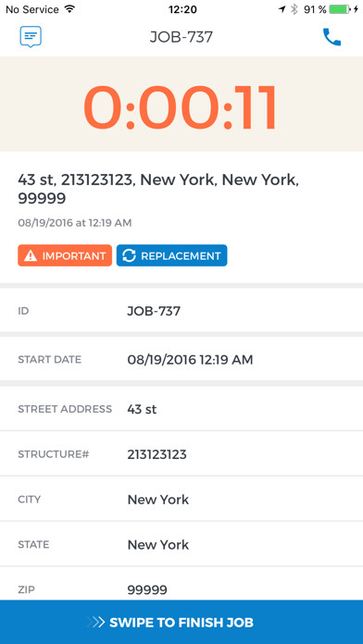Tap the location arrow in the status bar

tap(282, 9)
